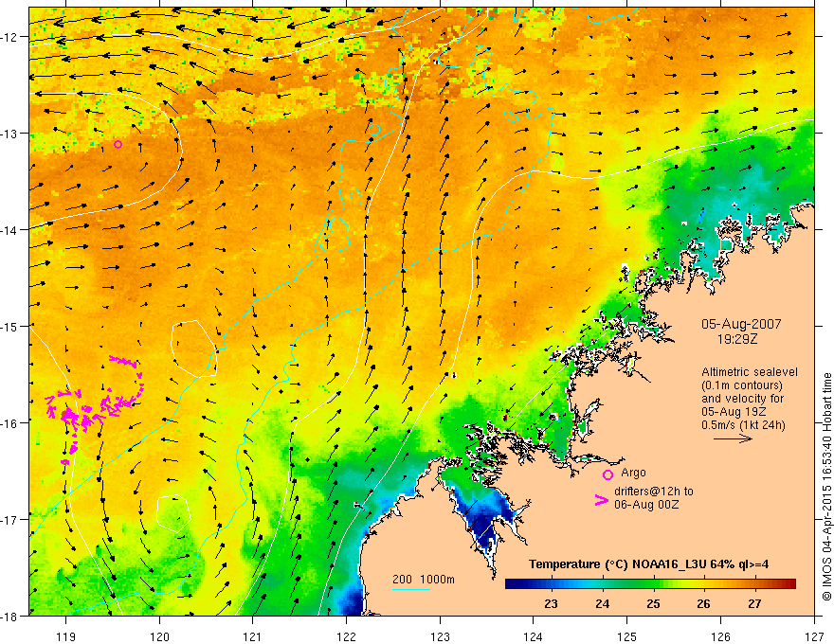
Task: Click the longitude axis label '124'
Action: [x=534, y=636]
